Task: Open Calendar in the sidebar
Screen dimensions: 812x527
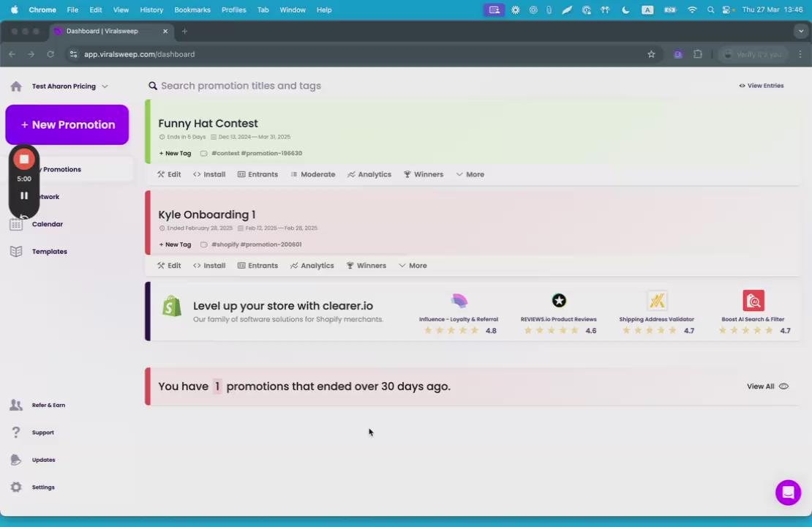Action: coord(47,225)
